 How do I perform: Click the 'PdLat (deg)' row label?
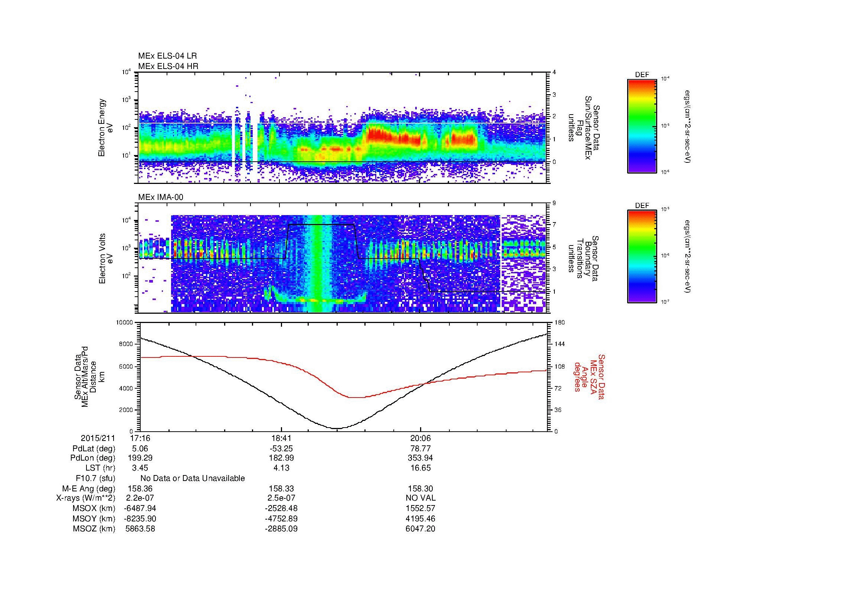click(94, 449)
